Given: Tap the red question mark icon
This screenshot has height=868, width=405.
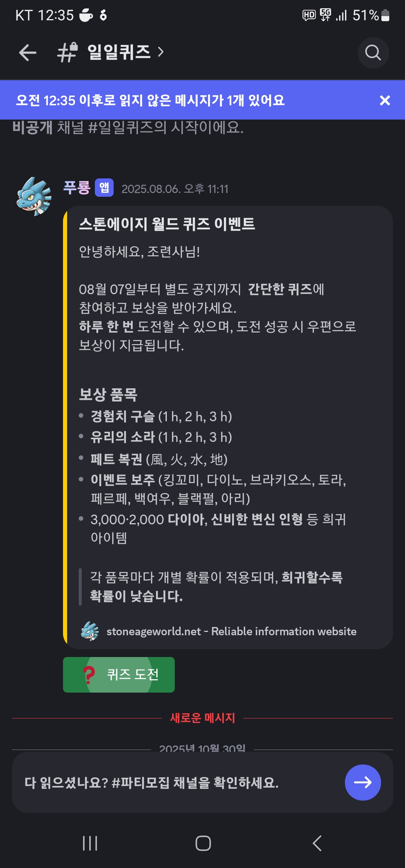Looking at the screenshot, I should [89, 675].
